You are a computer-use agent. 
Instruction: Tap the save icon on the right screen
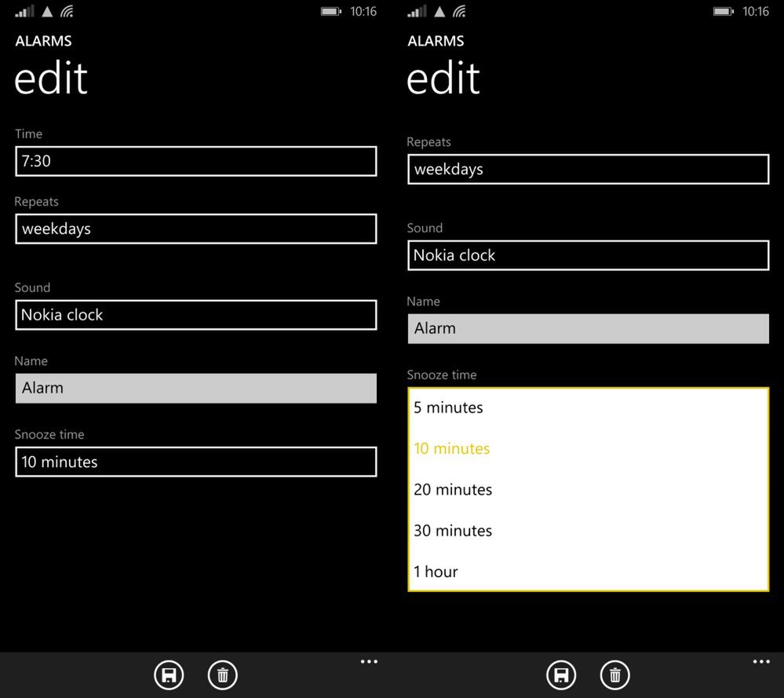coord(561,674)
